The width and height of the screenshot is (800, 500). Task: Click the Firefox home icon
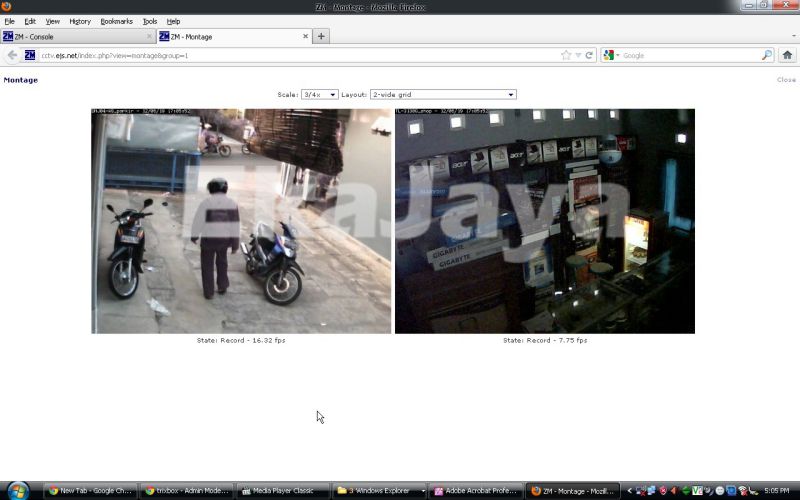point(787,55)
